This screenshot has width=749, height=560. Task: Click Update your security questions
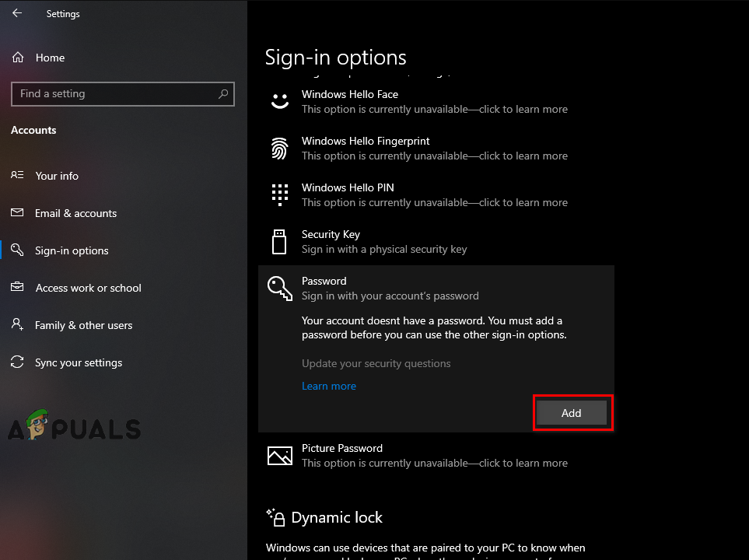(x=376, y=363)
